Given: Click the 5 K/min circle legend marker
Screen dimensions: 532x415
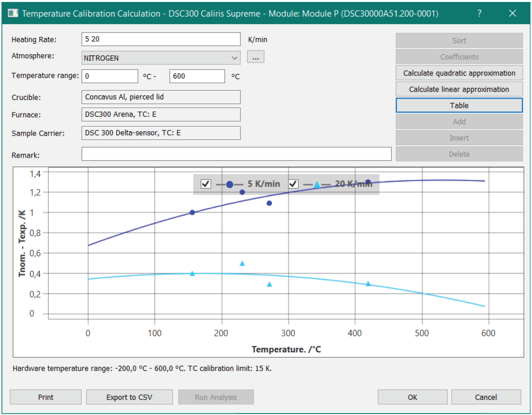Looking at the screenshot, I should [x=230, y=184].
